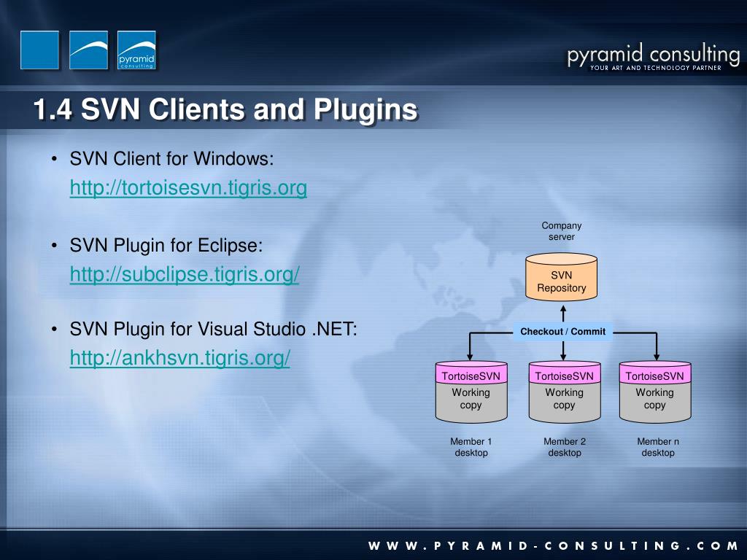747x560 pixels.
Task: Open the subclipse.tigris.org link
Action: pos(185,274)
